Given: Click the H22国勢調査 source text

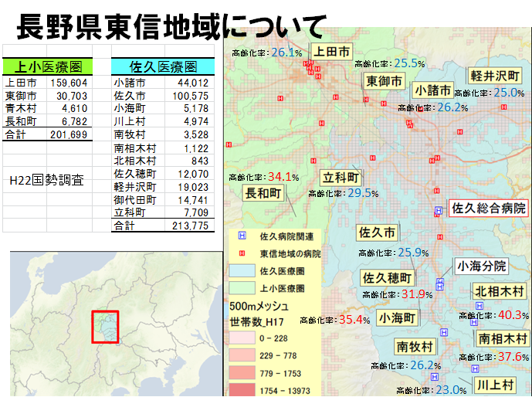Looking at the screenshot, I should [x=46, y=179].
